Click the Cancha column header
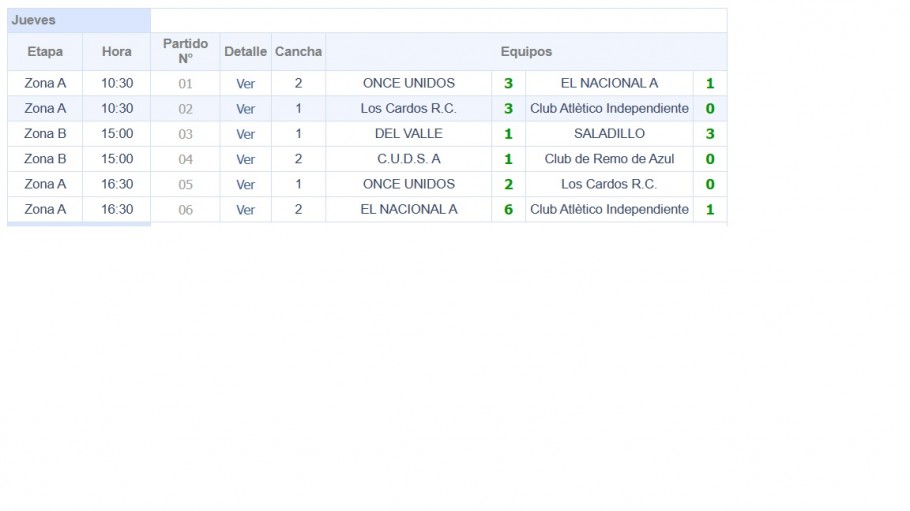Image resolution: width=910 pixels, height=511 pixels. pyautogui.click(x=298, y=52)
